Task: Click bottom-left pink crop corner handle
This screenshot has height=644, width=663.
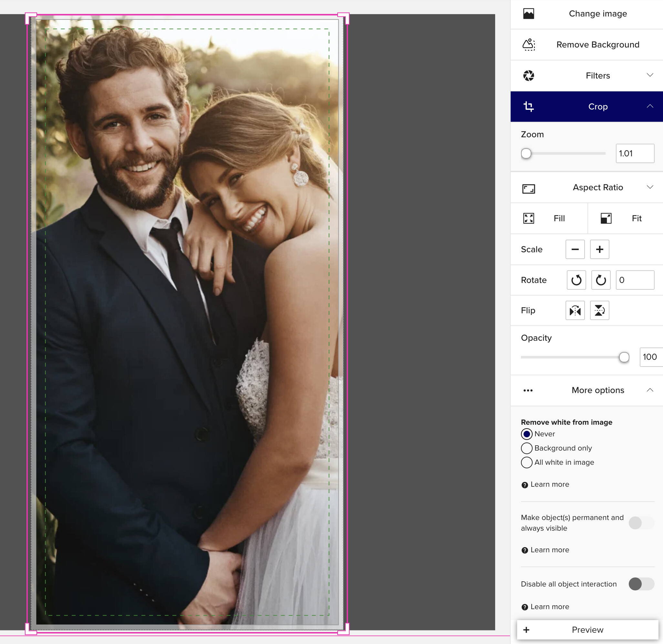Action: click(x=31, y=629)
